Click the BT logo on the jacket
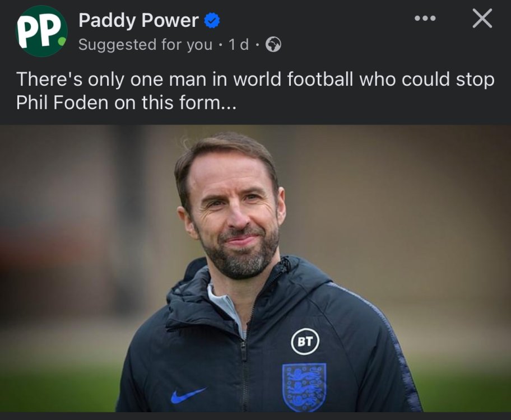The image size is (511, 420). click(305, 342)
